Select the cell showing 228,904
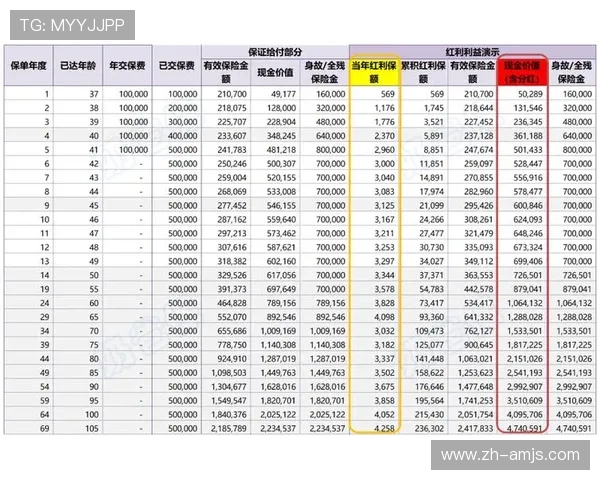The image size is (600, 480). (x=275, y=122)
